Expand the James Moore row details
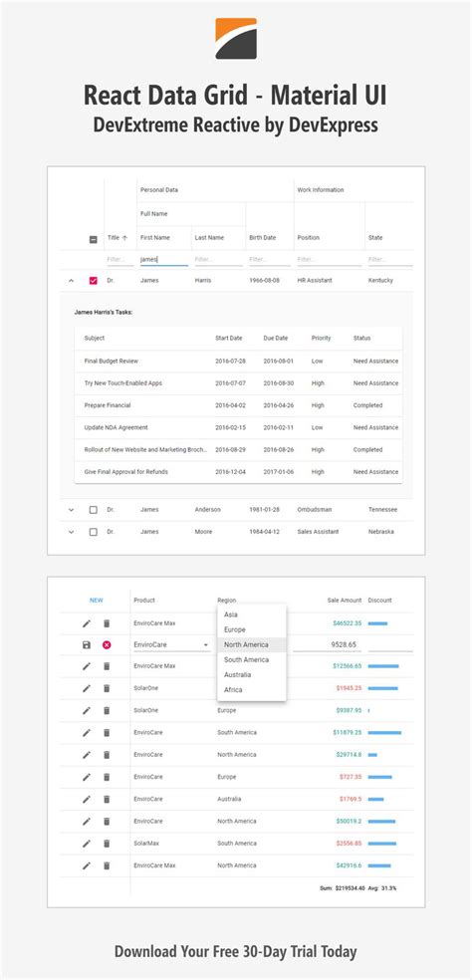The image size is (472, 980). (71, 532)
